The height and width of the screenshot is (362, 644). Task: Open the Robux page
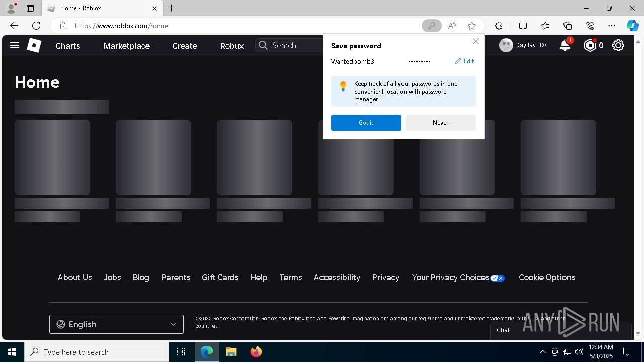point(232,46)
